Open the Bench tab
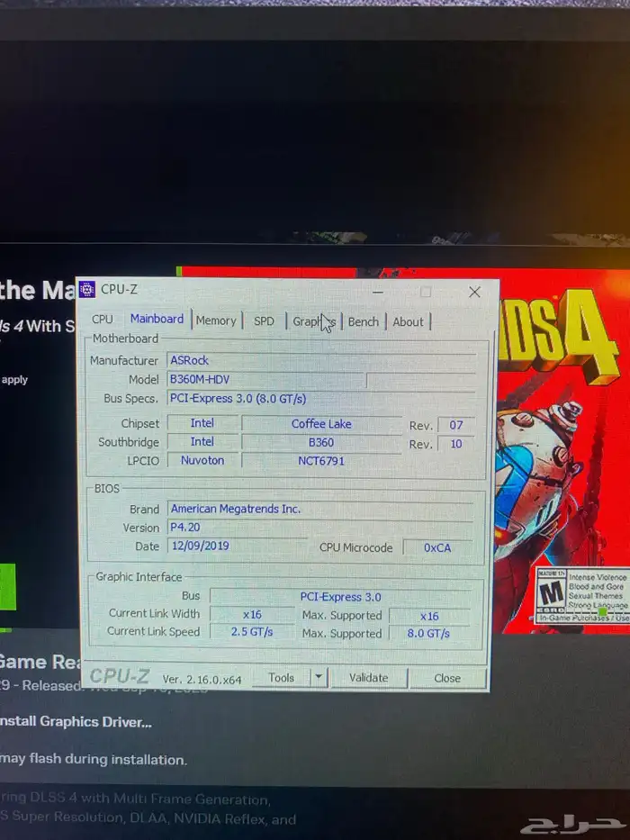Screen dimensions: 630x840 click(364, 321)
